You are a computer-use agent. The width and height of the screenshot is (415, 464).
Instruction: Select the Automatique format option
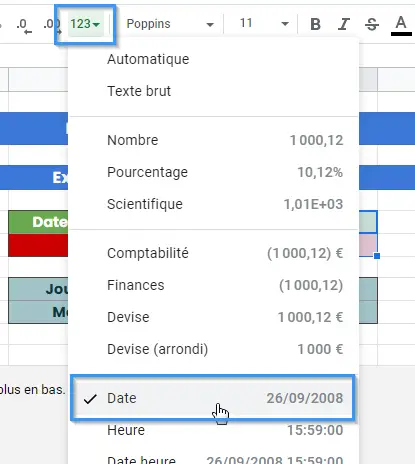coord(213,59)
